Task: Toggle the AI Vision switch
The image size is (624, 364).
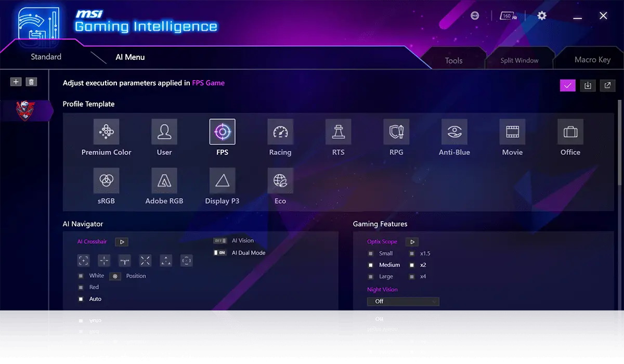Action: 220,241
